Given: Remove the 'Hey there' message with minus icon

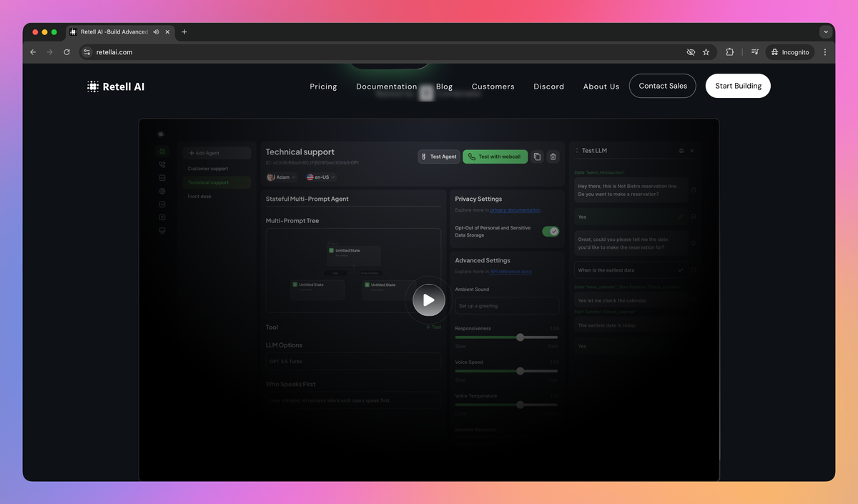Looking at the screenshot, I should pyautogui.click(x=694, y=189).
